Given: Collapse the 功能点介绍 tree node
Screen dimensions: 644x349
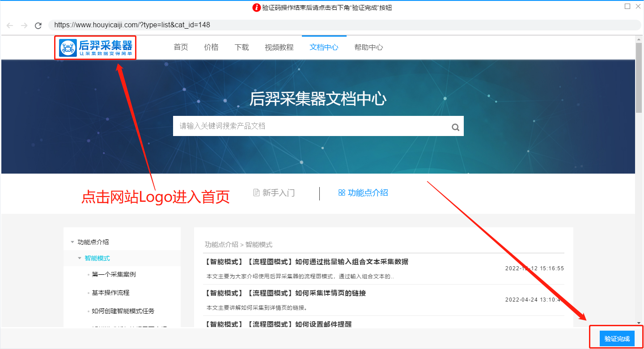Looking at the screenshot, I should click(x=72, y=242).
